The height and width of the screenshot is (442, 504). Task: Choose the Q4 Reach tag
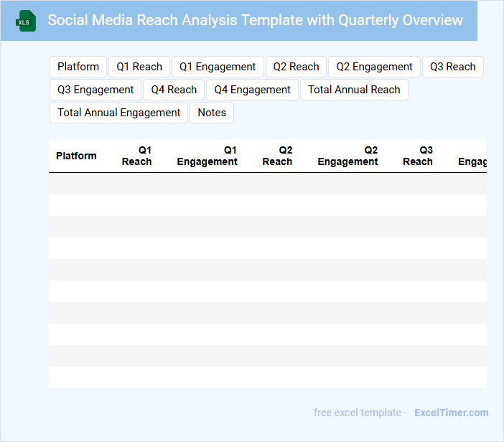[174, 90]
